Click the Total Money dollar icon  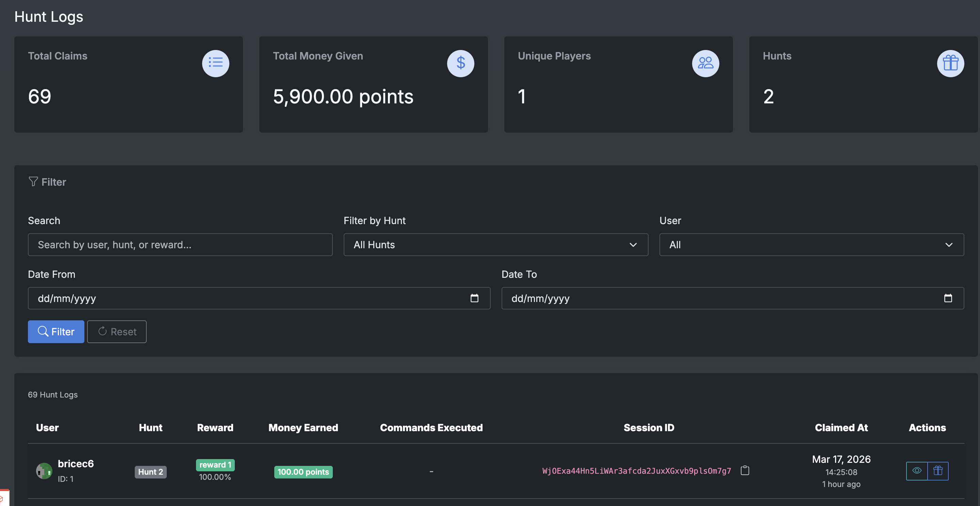click(x=460, y=63)
